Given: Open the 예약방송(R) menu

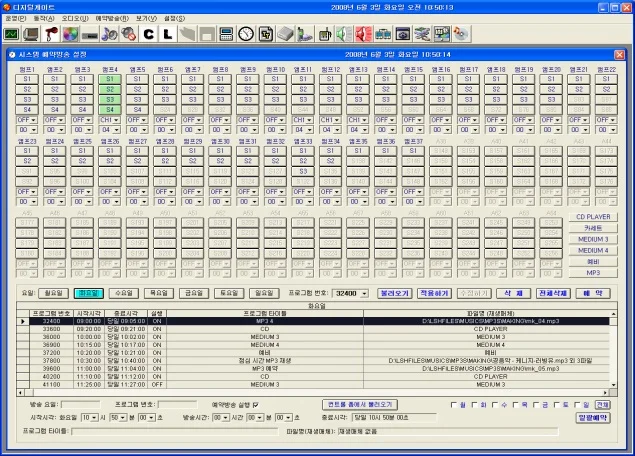Looking at the screenshot, I should point(112,18).
